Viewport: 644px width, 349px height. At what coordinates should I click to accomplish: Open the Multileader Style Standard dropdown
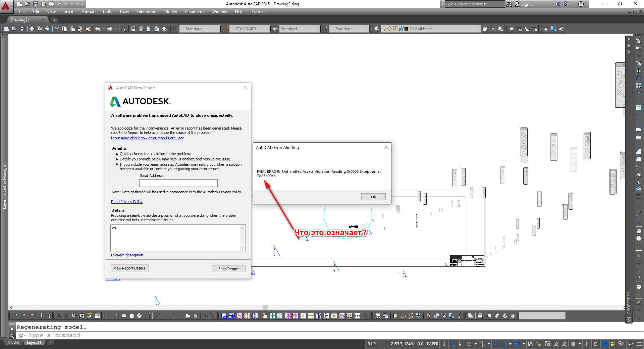coord(350,29)
